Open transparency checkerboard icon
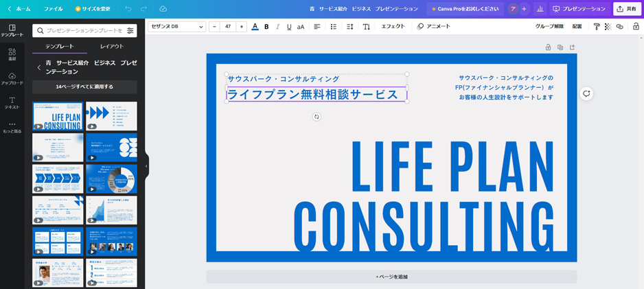 tap(608, 26)
